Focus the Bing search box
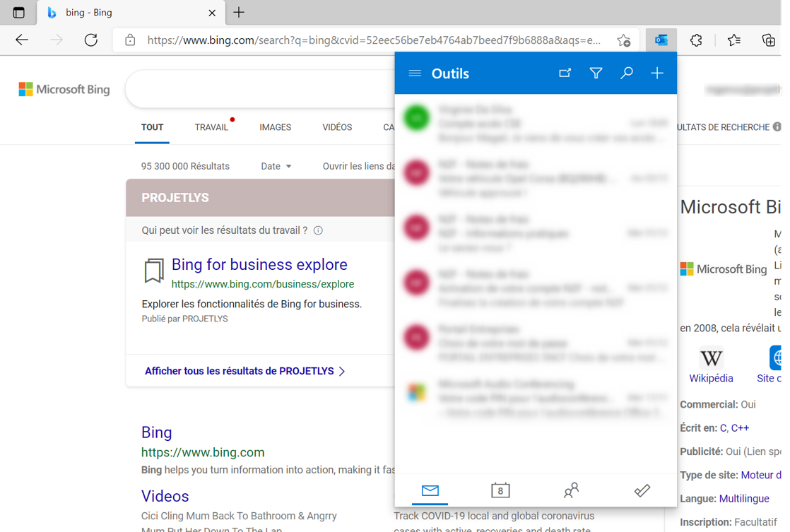The width and height of the screenshot is (790, 532). 259,89
